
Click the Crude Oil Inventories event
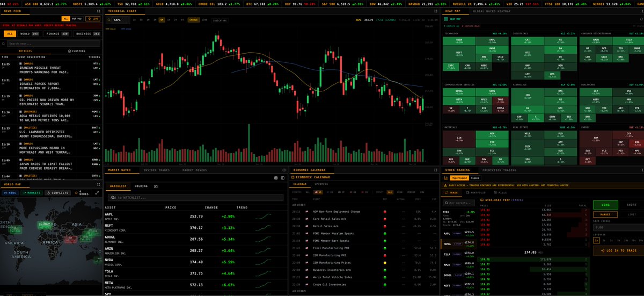(x=364, y=285)
